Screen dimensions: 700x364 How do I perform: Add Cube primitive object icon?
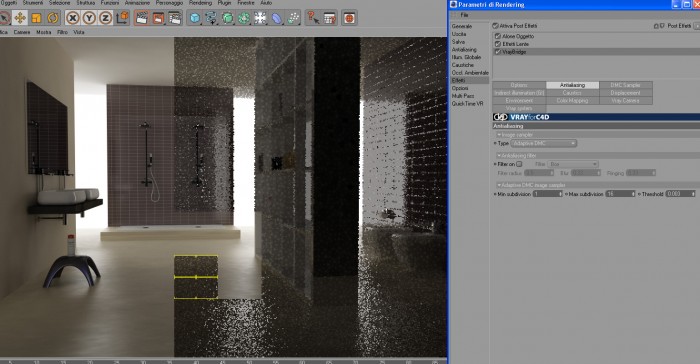[195, 18]
